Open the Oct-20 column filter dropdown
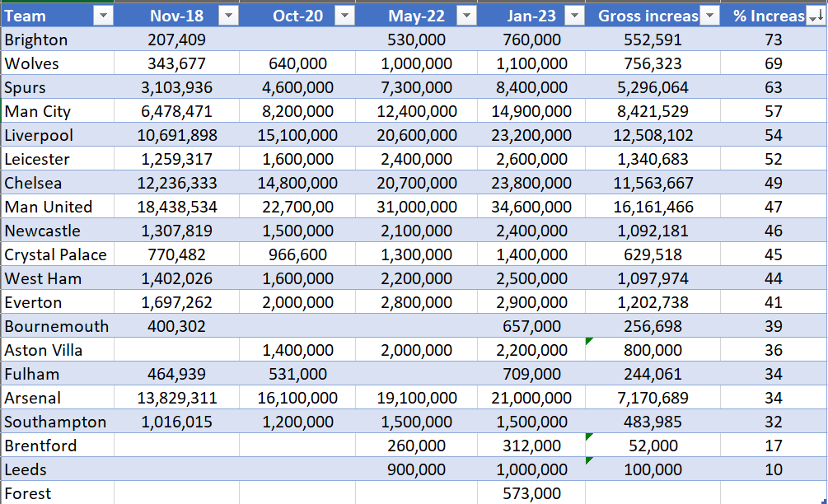This screenshot has height=504, width=828. [x=344, y=16]
